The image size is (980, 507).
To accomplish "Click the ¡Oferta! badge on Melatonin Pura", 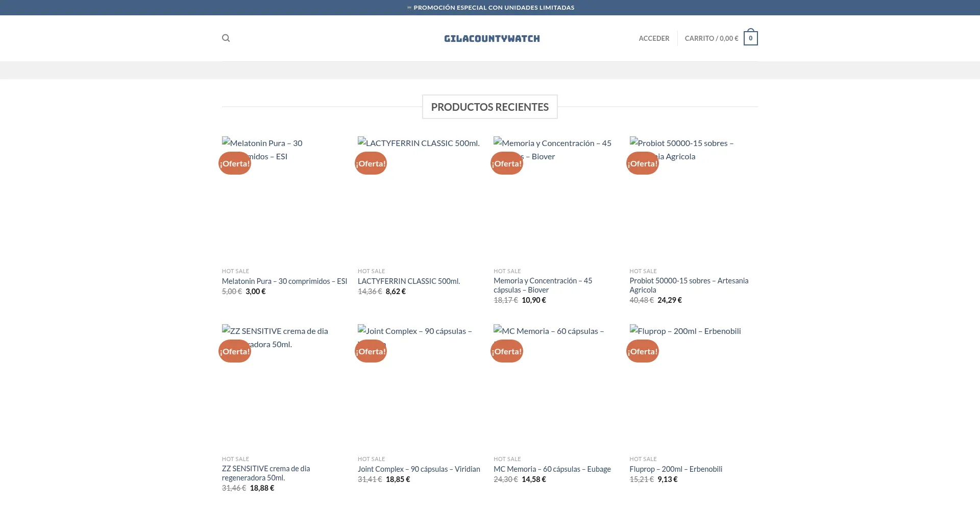I will coord(235,163).
